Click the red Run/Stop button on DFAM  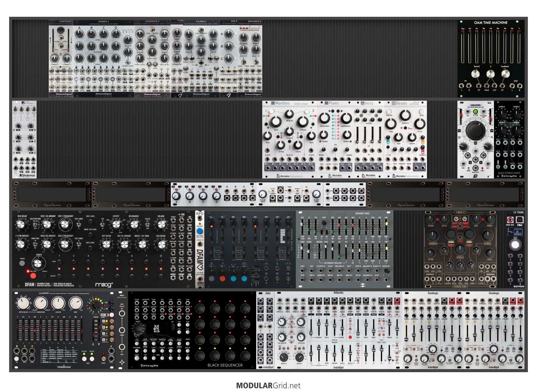[33, 276]
